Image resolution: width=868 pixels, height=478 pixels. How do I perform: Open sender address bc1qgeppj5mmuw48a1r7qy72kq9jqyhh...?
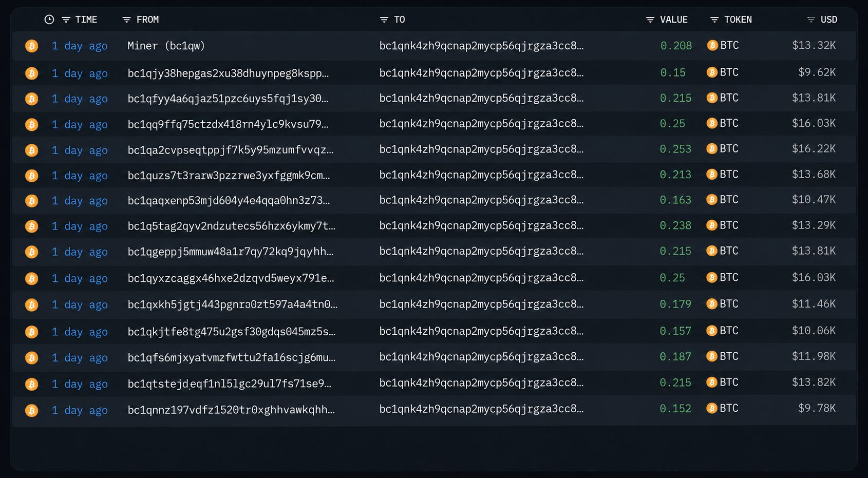pos(231,252)
